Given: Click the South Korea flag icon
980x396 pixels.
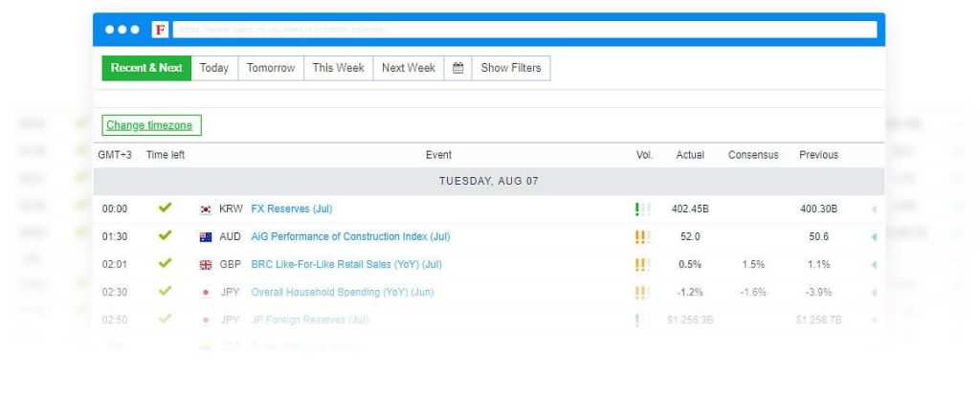Looking at the screenshot, I should [x=206, y=209].
